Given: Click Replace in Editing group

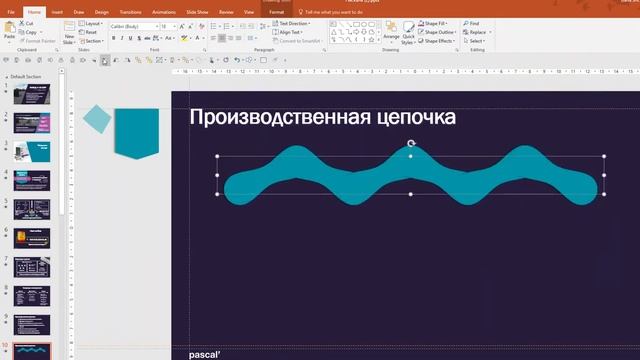Looking at the screenshot, I should click(x=477, y=32).
